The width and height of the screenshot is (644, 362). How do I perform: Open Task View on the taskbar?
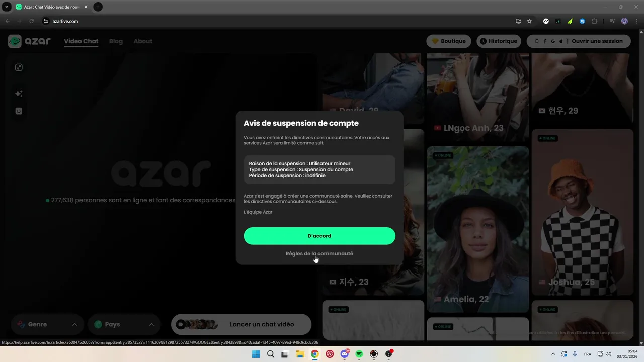tap(285, 354)
